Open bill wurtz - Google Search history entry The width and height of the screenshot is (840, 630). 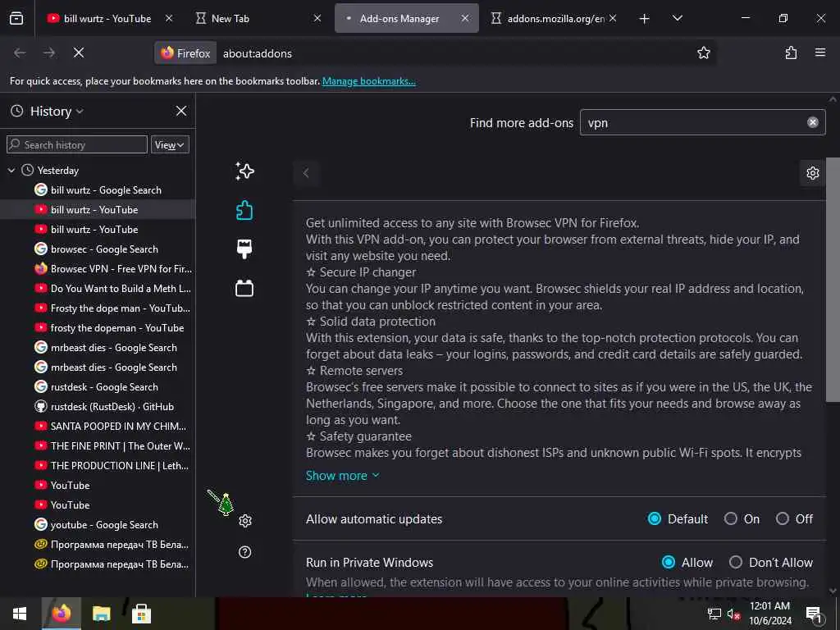coord(98,189)
